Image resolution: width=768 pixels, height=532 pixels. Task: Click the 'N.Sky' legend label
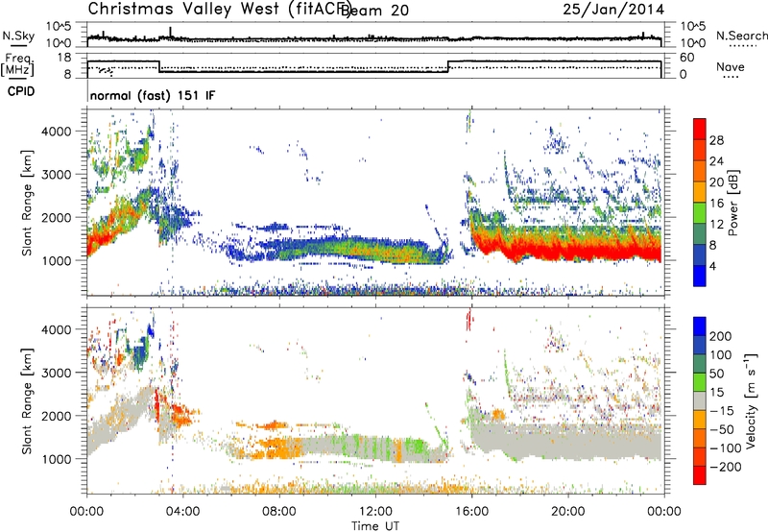click(x=18, y=36)
